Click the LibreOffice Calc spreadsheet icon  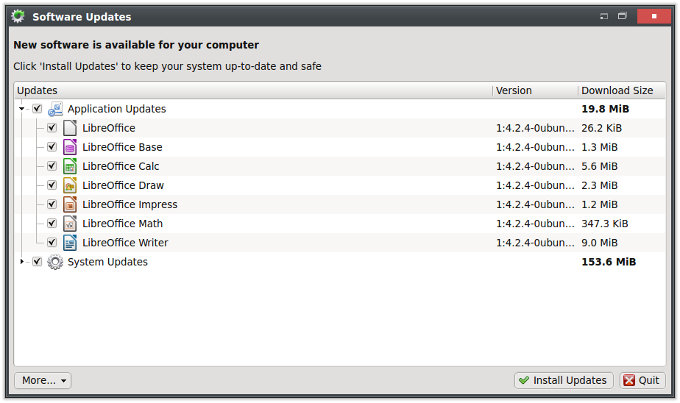[70, 166]
